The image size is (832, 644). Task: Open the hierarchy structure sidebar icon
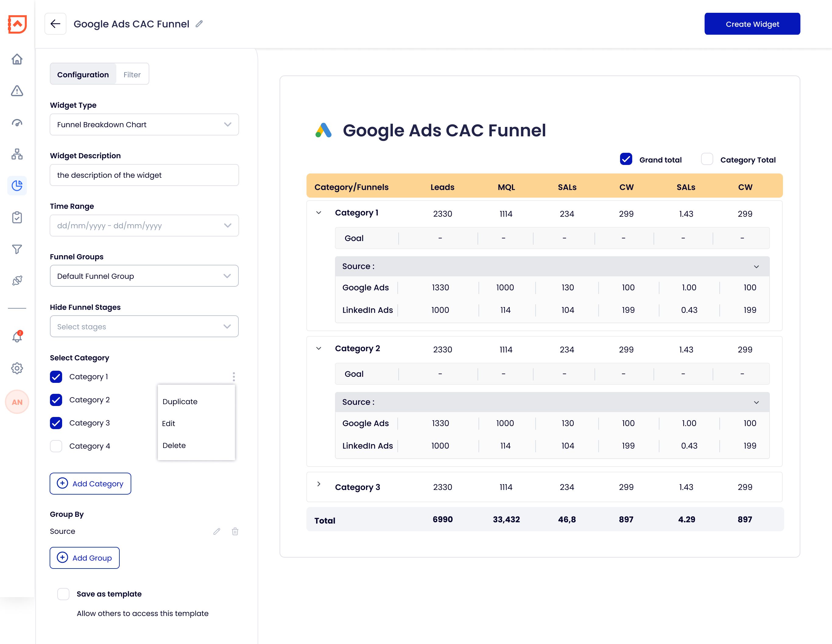(x=17, y=154)
